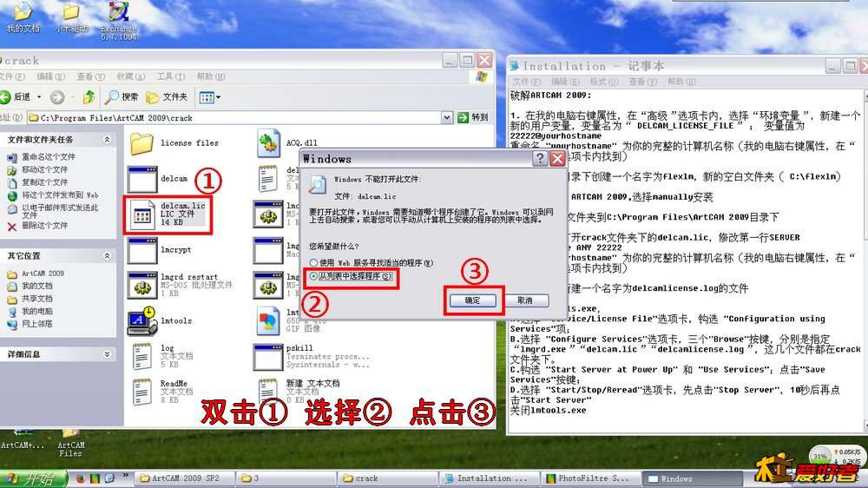This screenshot has height=488, width=868.
Task: Go to 我的文档 in 其它位置
Action: click(x=37, y=287)
